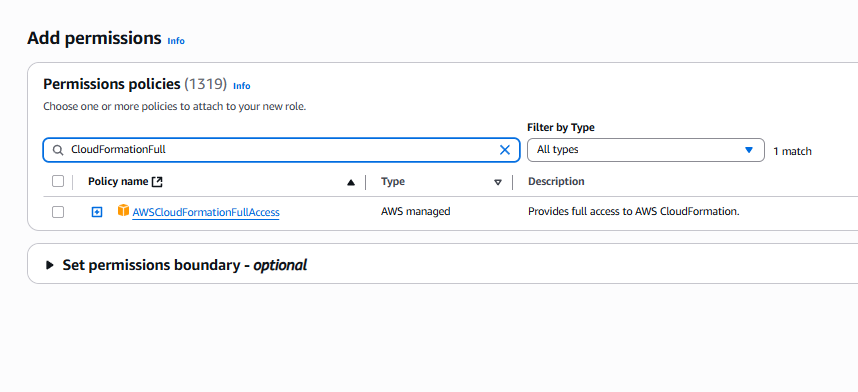Click the Description column header
This screenshot has width=858, height=392.
click(556, 181)
